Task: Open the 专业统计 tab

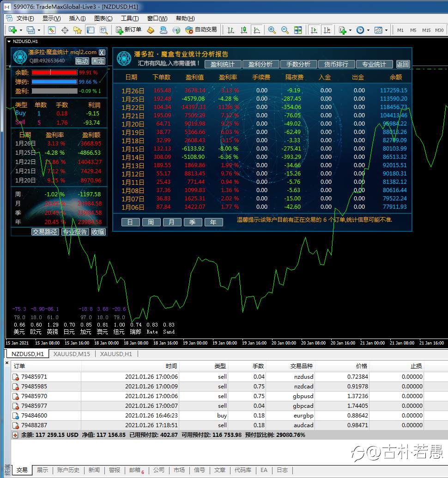Action: (x=374, y=64)
